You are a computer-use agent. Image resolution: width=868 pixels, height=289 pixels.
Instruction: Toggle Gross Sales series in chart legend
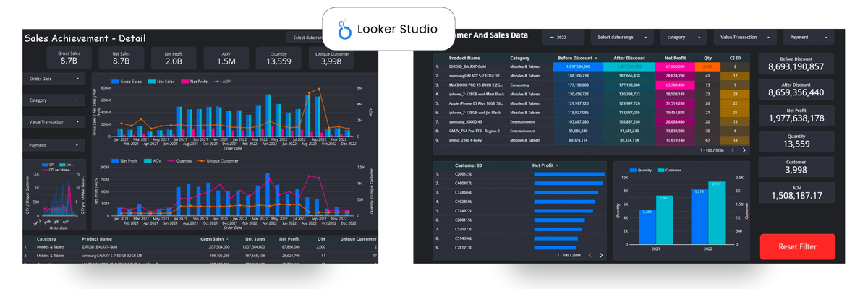point(127,82)
